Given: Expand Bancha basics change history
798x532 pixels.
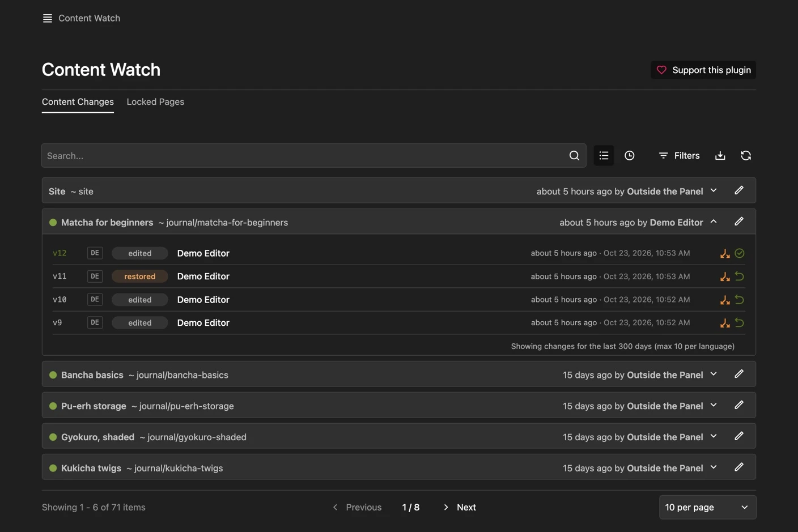Looking at the screenshot, I should pos(714,374).
